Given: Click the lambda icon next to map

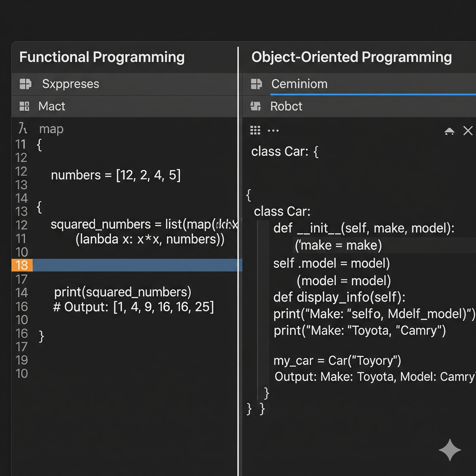Looking at the screenshot, I should [x=23, y=128].
